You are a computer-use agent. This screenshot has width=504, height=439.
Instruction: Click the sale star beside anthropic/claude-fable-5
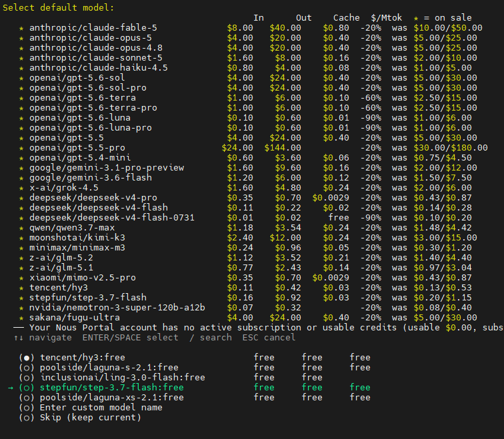[21, 28]
